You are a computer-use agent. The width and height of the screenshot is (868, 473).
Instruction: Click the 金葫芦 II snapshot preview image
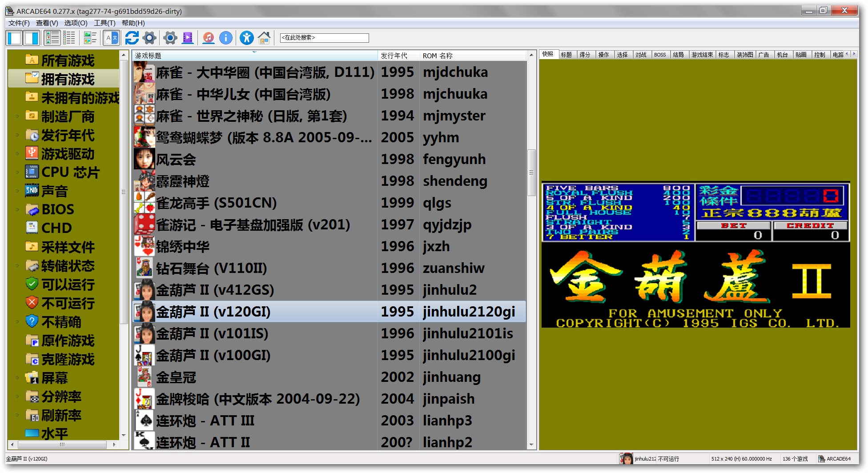pyautogui.click(x=695, y=255)
